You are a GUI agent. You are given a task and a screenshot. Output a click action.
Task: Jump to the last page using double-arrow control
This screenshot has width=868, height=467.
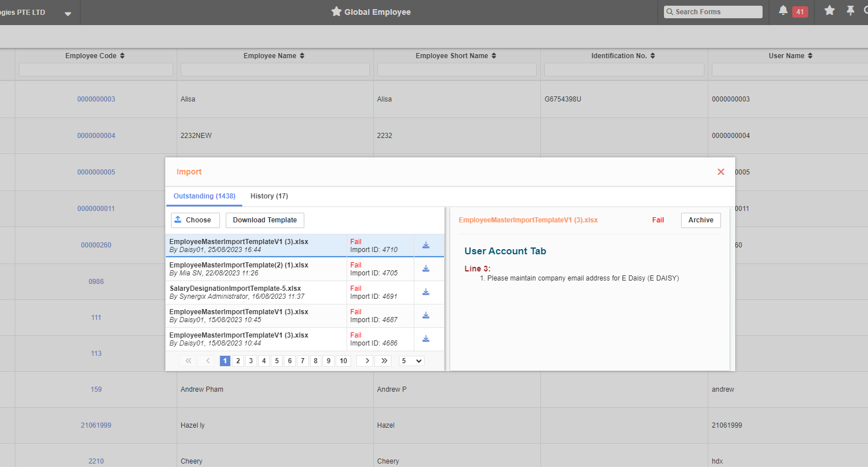384,360
